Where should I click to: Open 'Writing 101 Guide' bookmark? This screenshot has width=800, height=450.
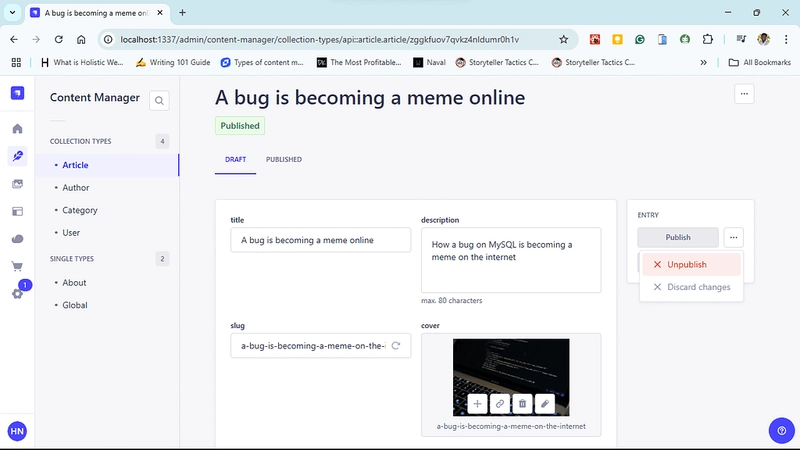coord(173,62)
